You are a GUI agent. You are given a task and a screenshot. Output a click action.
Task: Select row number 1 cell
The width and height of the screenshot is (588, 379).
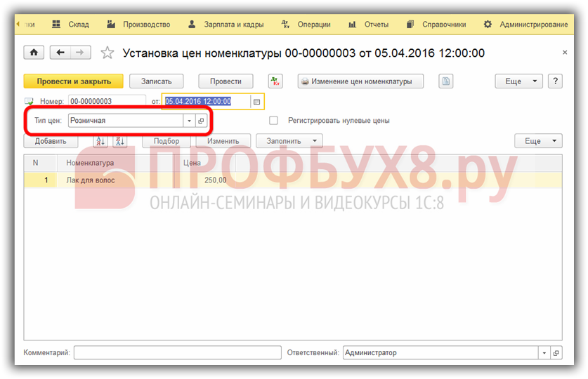coord(41,180)
